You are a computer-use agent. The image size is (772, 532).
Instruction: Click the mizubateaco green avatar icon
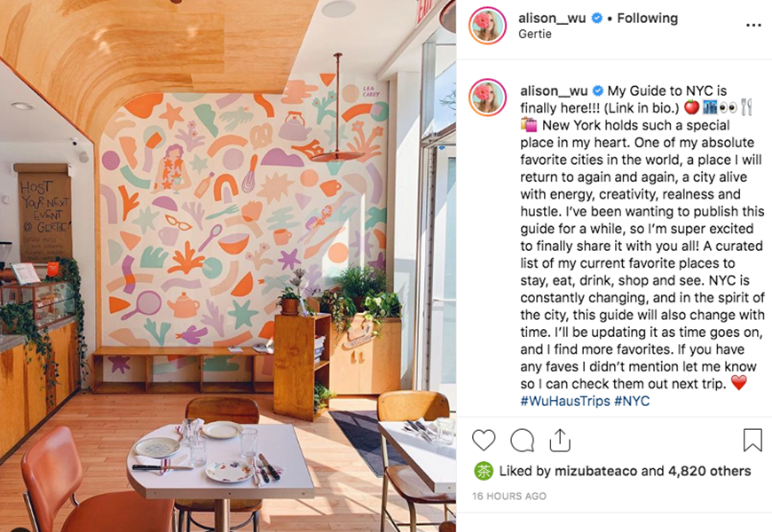[484, 471]
